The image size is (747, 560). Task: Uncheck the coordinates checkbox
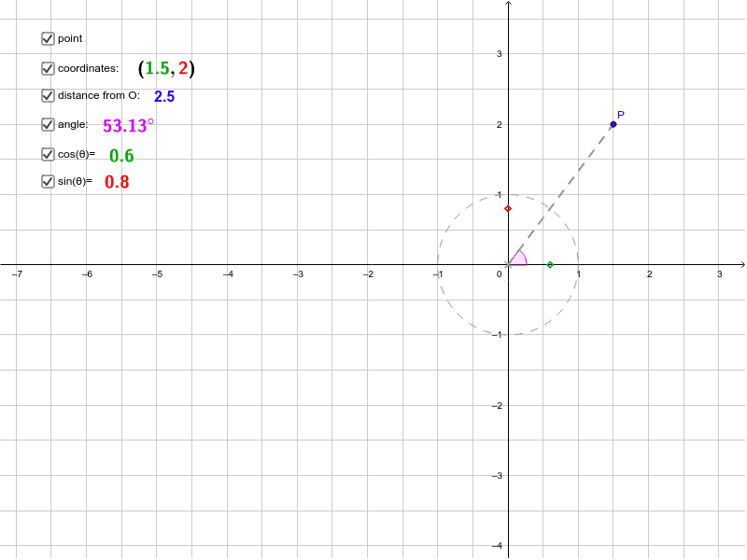[x=47, y=67]
